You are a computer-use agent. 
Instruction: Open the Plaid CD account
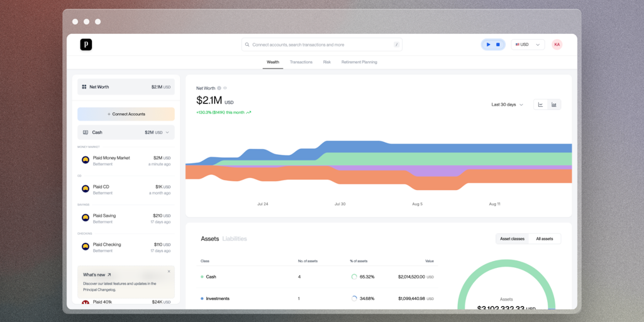[126, 189]
